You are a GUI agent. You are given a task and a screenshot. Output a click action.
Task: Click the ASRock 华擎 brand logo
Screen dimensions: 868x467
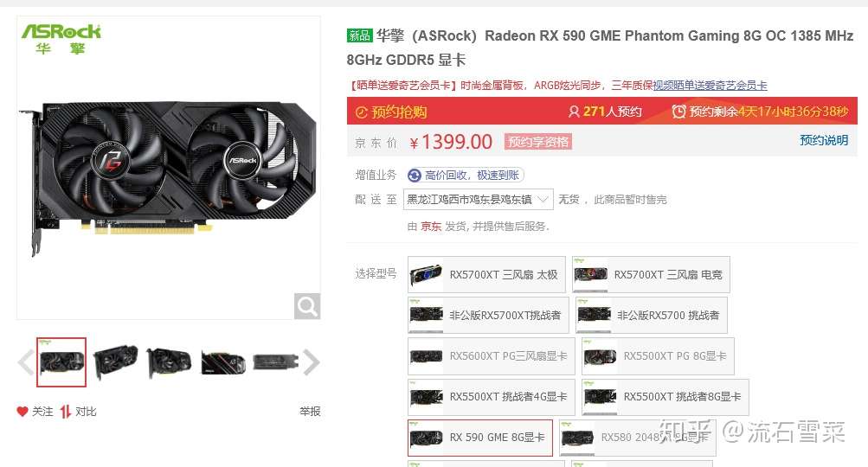61,39
